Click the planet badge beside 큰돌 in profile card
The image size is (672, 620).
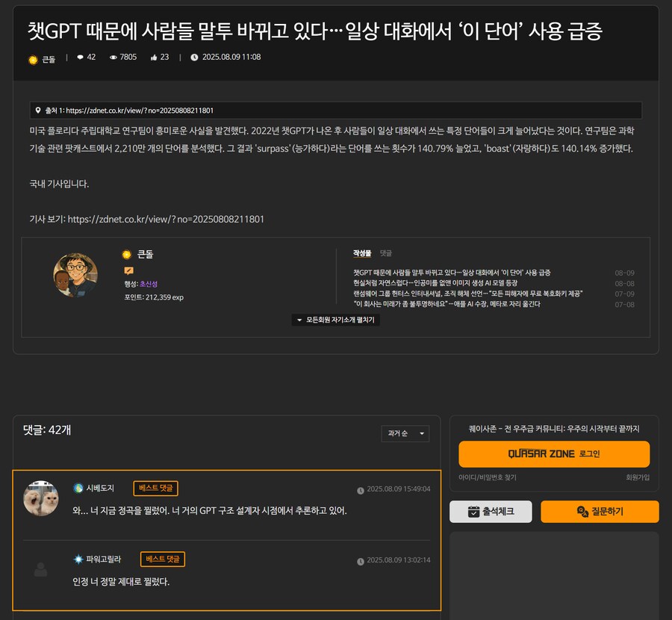click(x=127, y=255)
